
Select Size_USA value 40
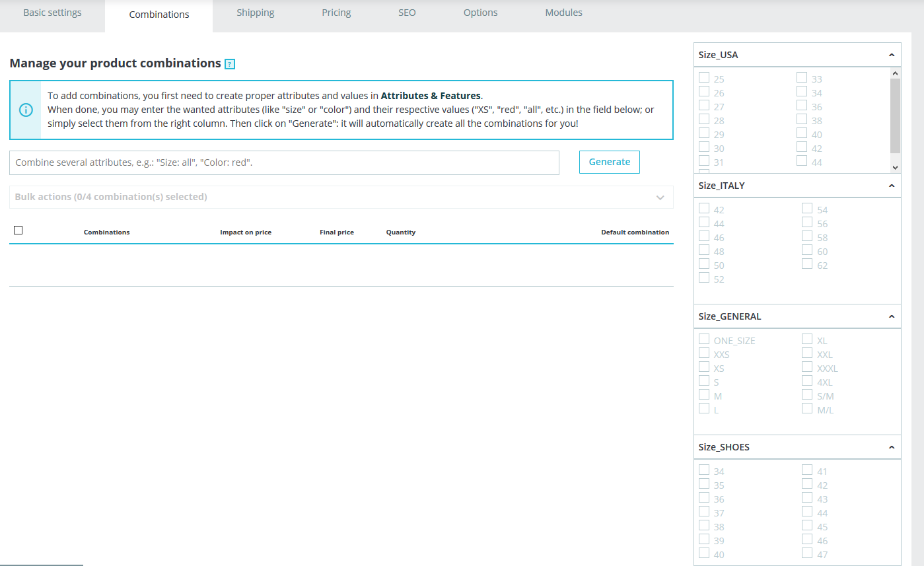click(x=802, y=133)
